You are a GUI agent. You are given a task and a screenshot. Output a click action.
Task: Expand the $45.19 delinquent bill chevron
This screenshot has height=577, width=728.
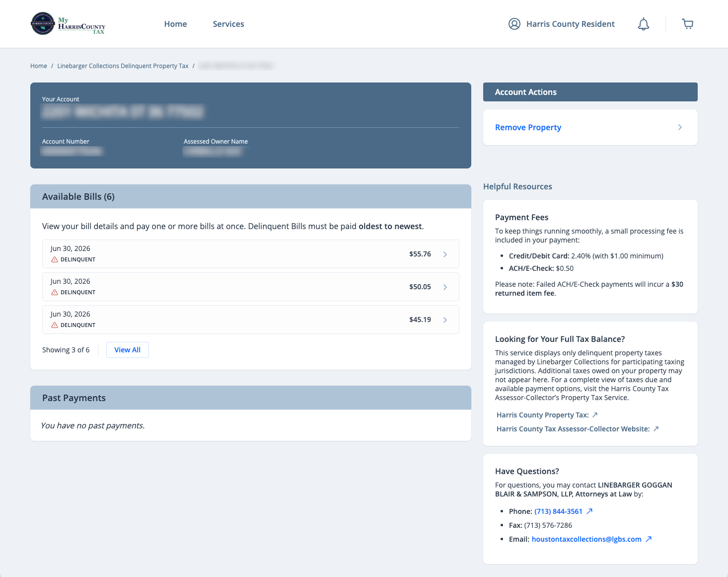(445, 320)
